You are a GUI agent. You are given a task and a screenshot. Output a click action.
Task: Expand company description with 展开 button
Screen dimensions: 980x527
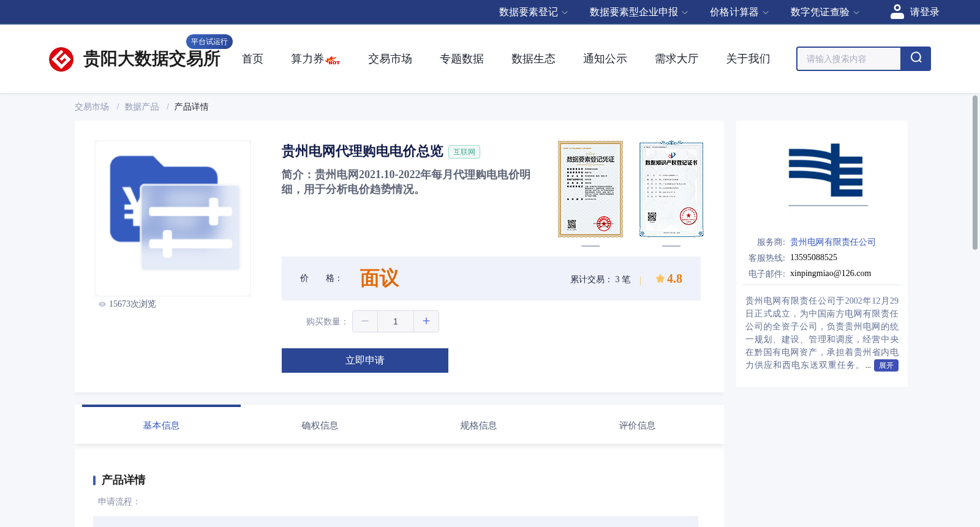click(886, 365)
